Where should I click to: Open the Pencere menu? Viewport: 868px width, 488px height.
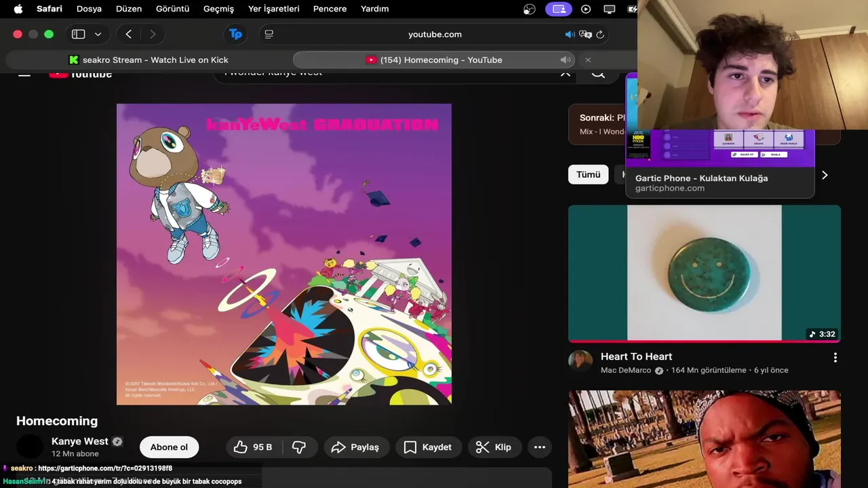(330, 9)
